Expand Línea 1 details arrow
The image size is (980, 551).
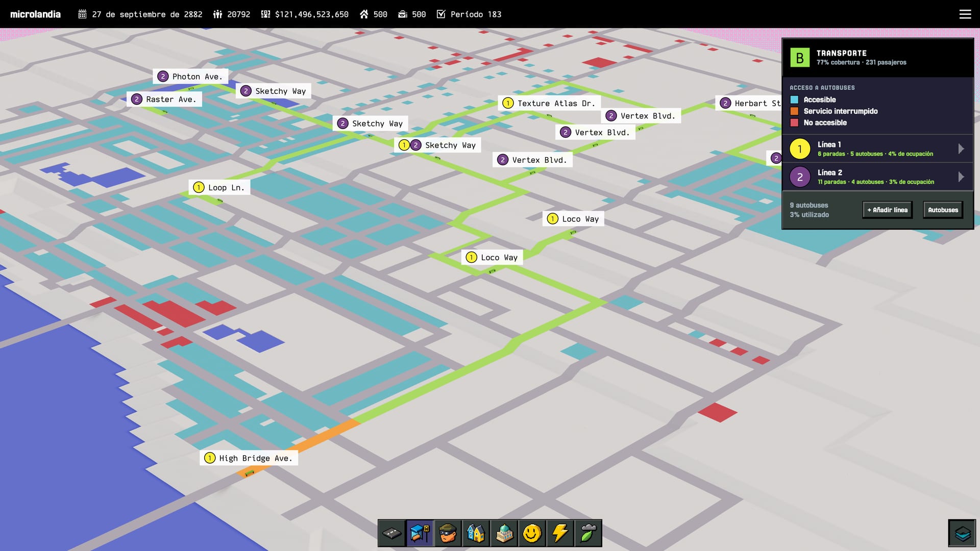click(961, 148)
